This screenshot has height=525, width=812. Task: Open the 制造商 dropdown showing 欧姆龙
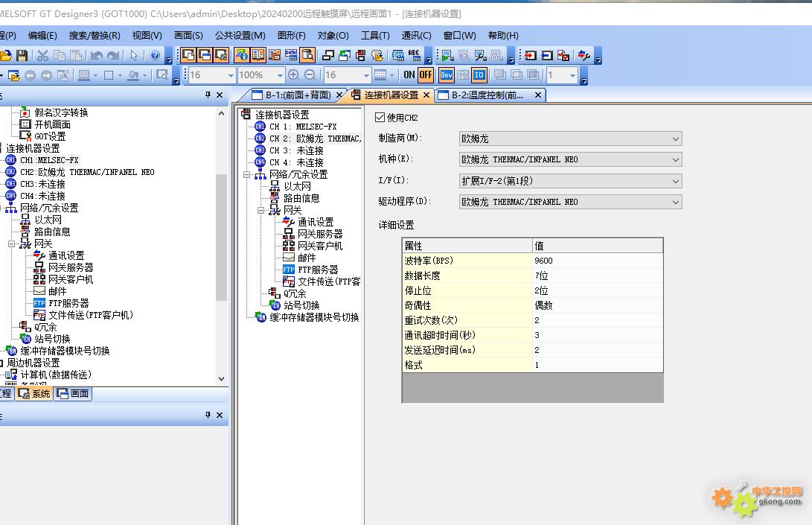tap(570, 139)
